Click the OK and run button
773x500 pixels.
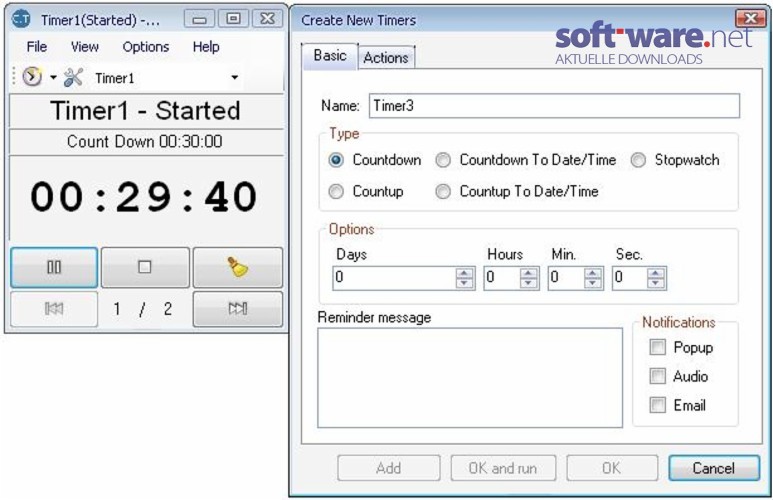coord(503,468)
